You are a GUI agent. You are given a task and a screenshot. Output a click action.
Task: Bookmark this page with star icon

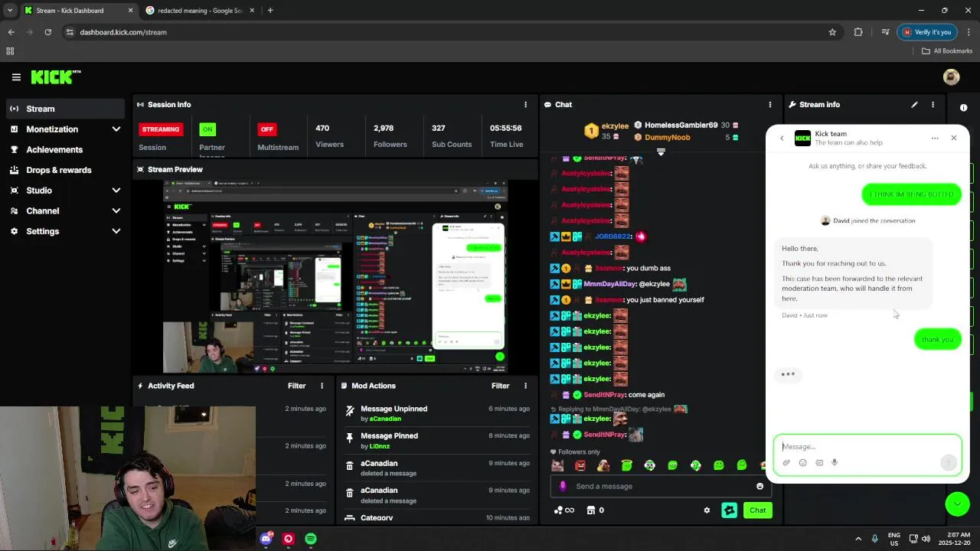click(832, 32)
